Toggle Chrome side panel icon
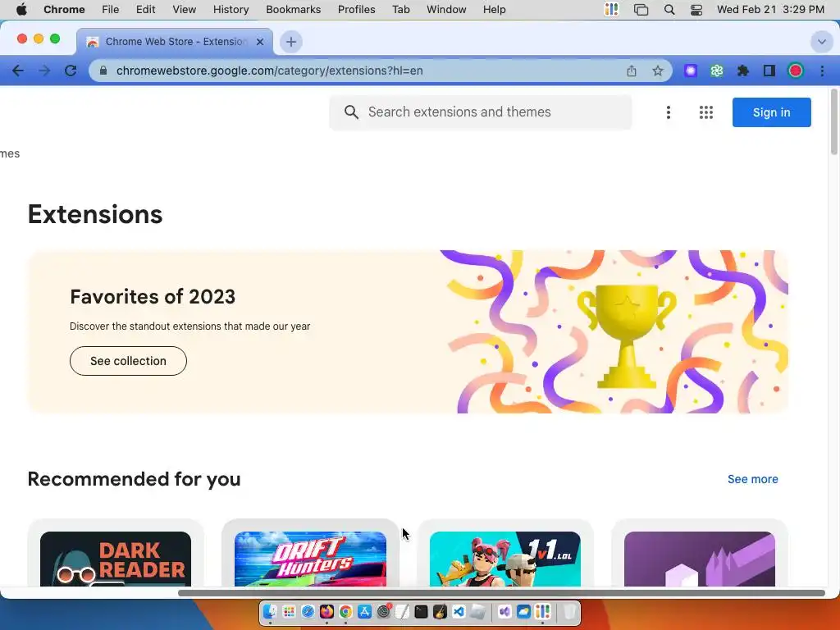This screenshot has height=630, width=840. pyautogui.click(x=769, y=71)
